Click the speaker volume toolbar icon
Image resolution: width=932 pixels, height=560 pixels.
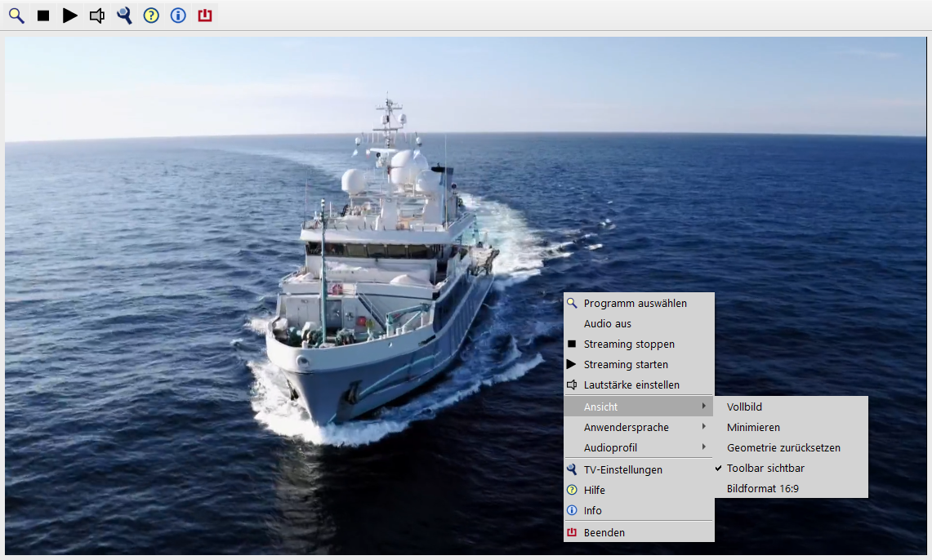tap(97, 16)
